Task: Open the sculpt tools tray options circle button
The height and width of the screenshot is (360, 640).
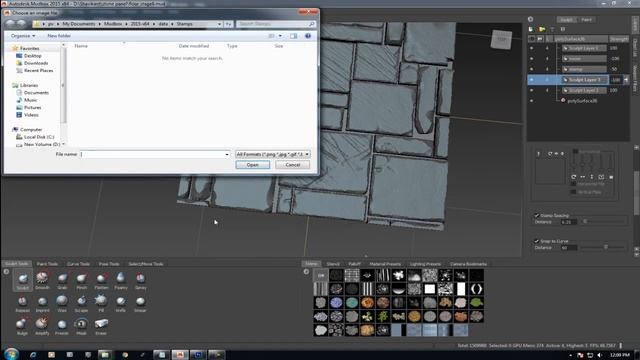Action: point(6,271)
